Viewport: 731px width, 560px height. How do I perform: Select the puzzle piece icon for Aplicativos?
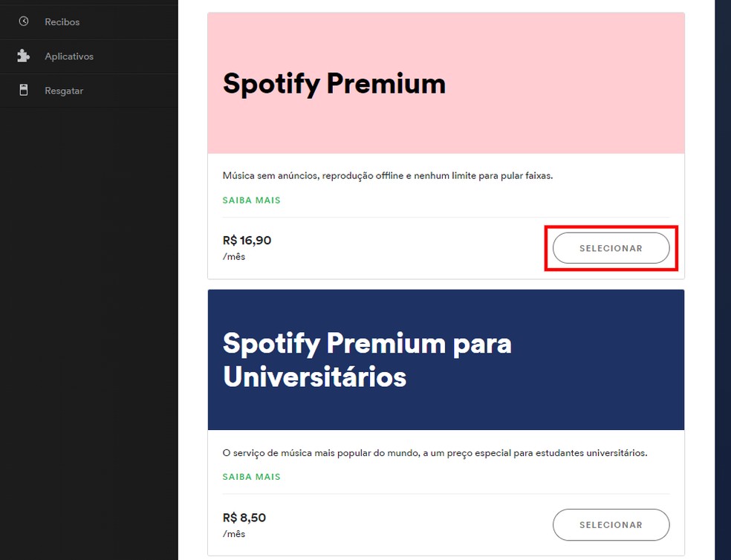24,56
